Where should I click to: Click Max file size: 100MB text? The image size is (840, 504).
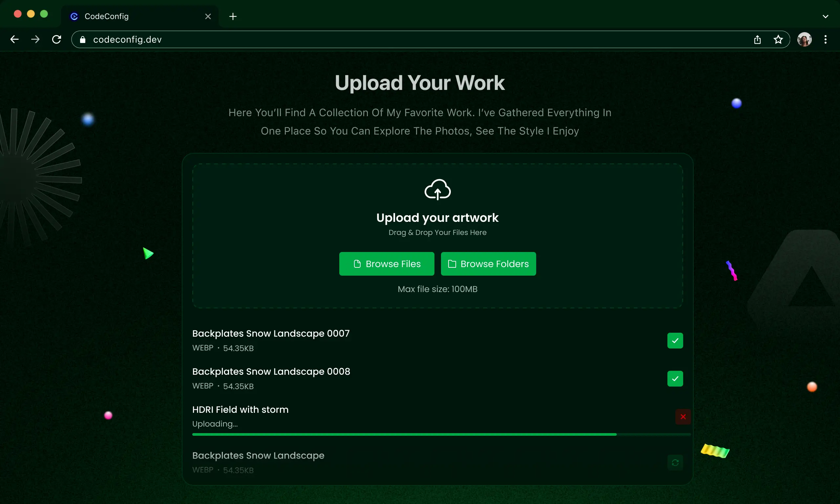point(437,289)
